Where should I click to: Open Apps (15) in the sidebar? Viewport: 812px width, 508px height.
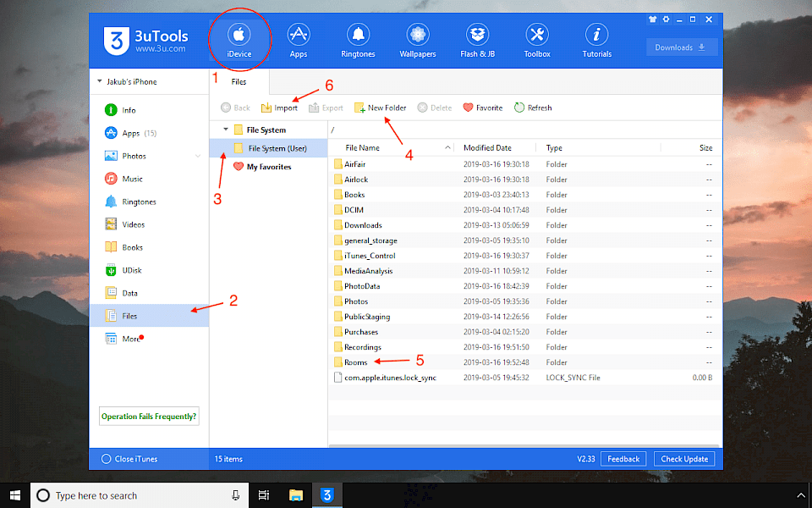click(149, 133)
